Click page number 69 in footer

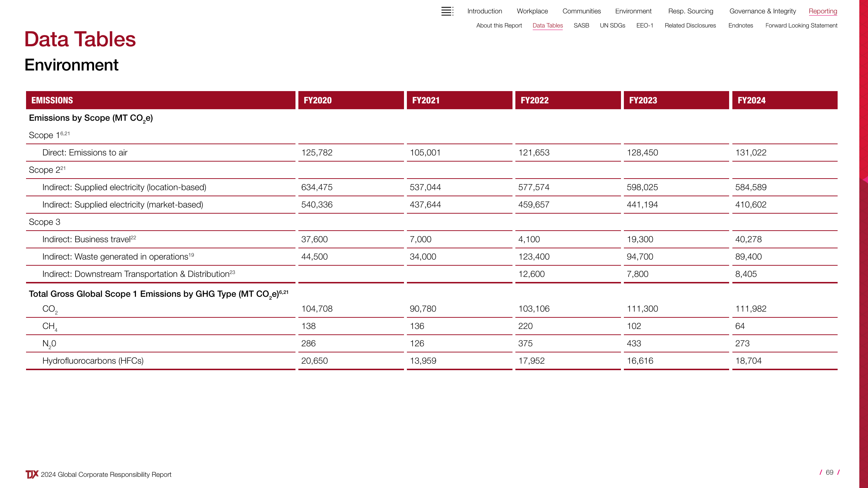829,472
